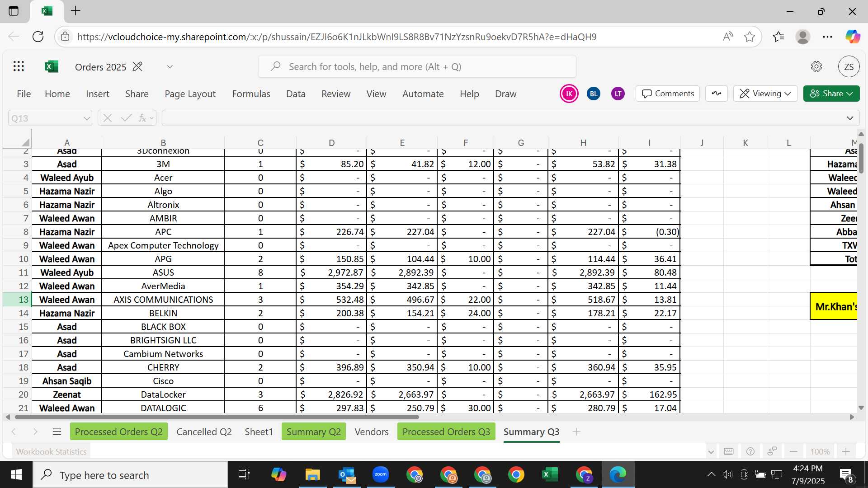The height and width of the screenshot is (488, 868).
Task: Open the Cancelled Q2 sheet tab
Action: click(x=204, y=432)
